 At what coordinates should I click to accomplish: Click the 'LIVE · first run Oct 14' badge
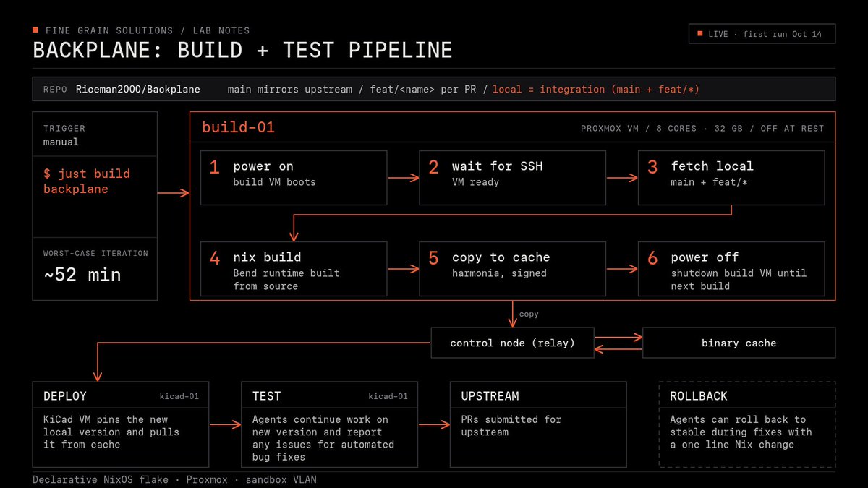pos(762,34)
